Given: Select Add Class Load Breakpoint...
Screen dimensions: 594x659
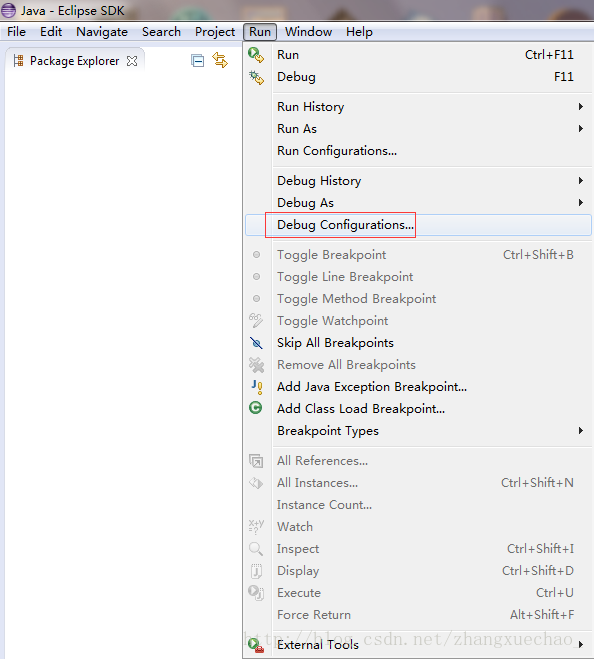Looking at the screenshot, I should pyautogui.click(x=418, y=409).
